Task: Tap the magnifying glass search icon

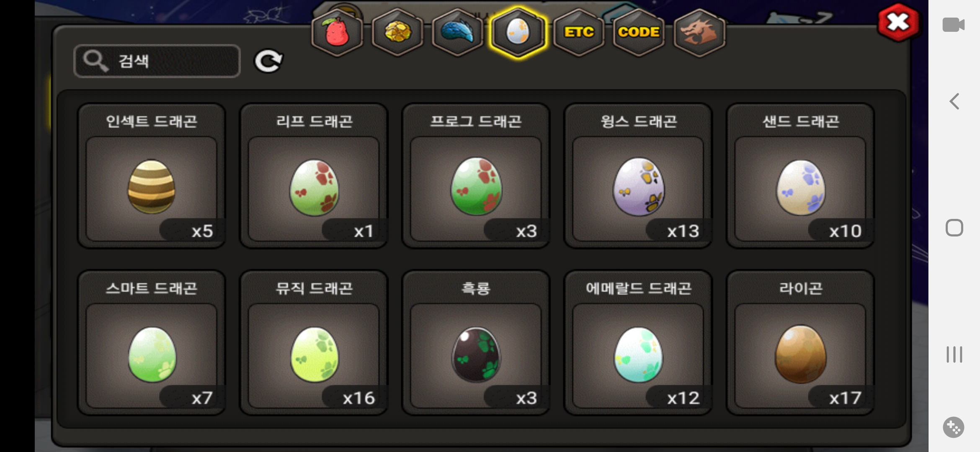Action: point(96,61)
